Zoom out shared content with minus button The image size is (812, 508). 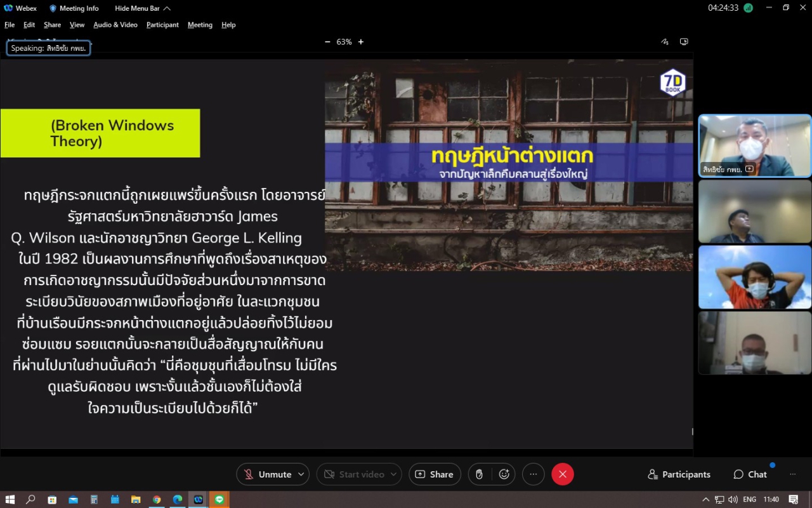coord(327,42)
